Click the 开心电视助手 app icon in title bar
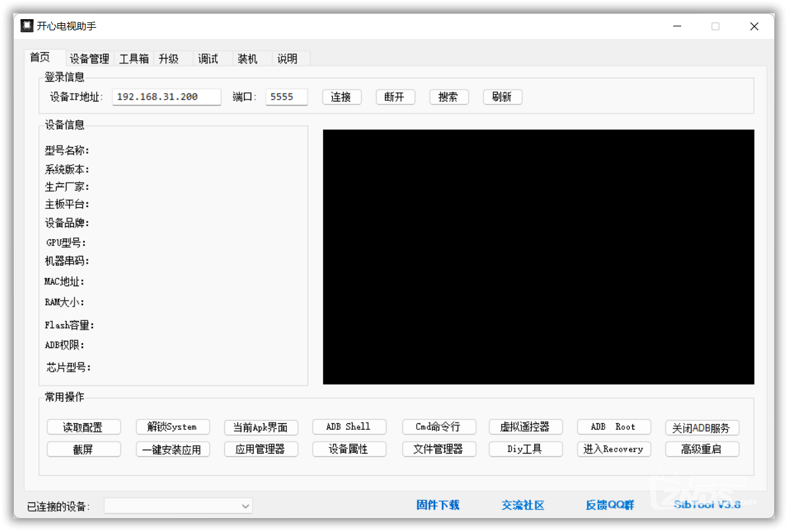The image size is (788, 532). coord(26,26)
